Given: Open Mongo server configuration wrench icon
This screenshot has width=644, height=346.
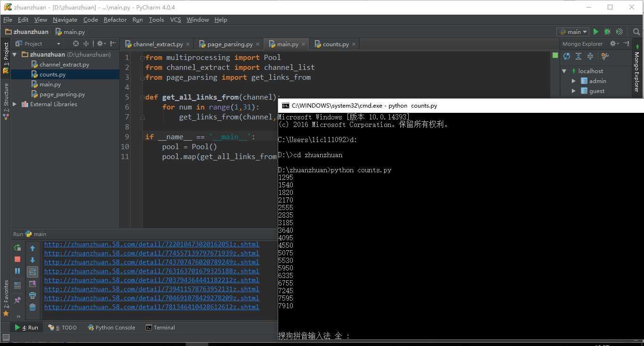Looking at the screenshot, I should 605,56.
